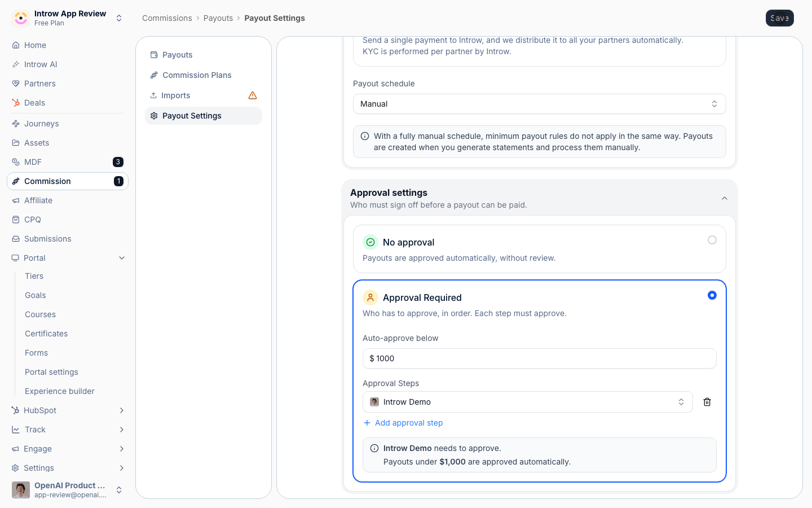
Task: Expand the Track sidebar group
Action: tap(122, 430)
